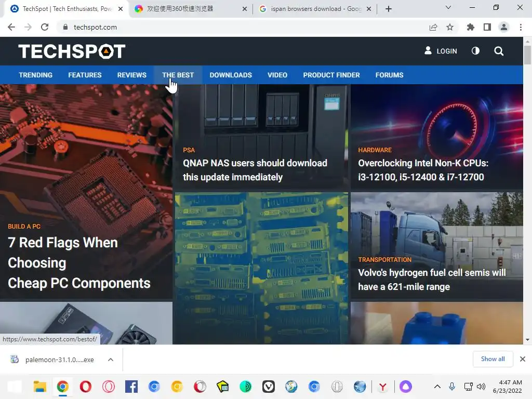Image resolution: width=532 pixels, height=399 pixels.
Task: Go back with the browser back arrow
Action: pos(11,27)
